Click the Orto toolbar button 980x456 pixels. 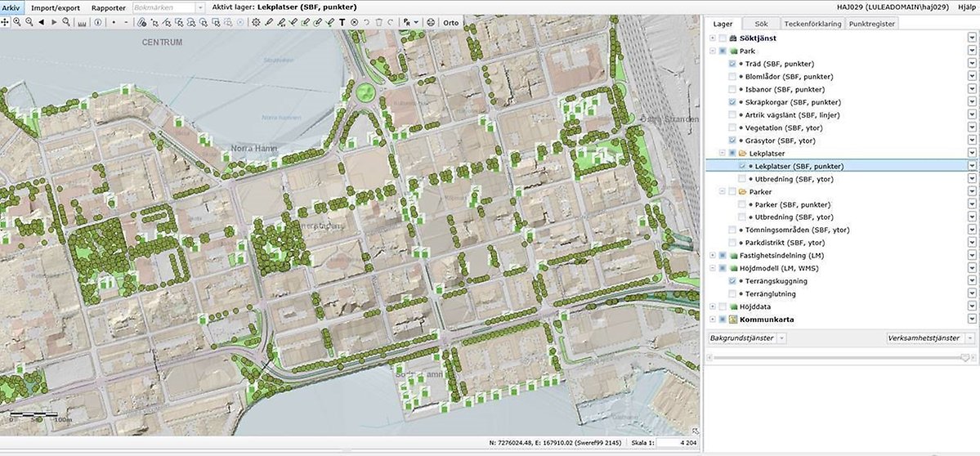[x=450, y=23]
